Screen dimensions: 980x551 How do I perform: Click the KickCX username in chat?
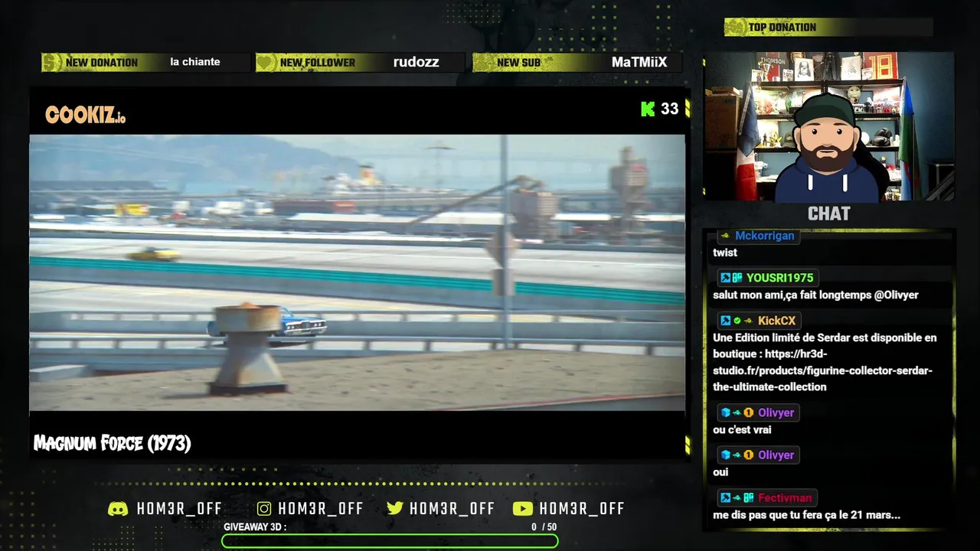click(x=777, y=321)
